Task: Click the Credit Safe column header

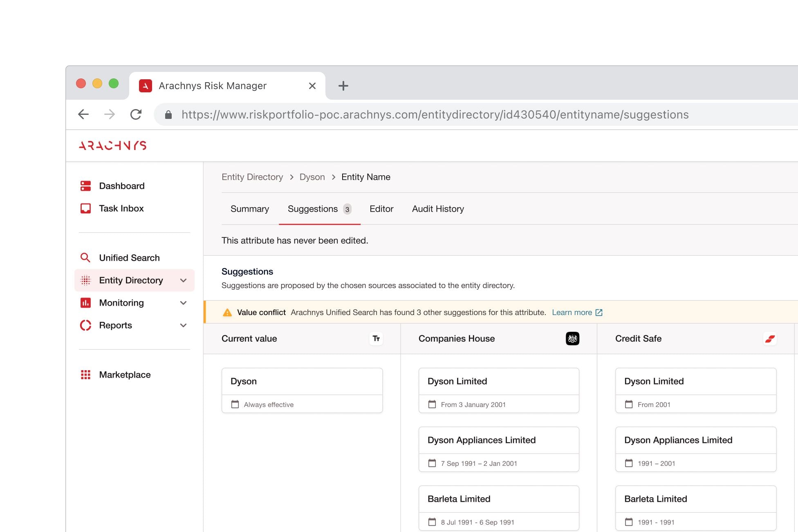Action: (695, 339)
